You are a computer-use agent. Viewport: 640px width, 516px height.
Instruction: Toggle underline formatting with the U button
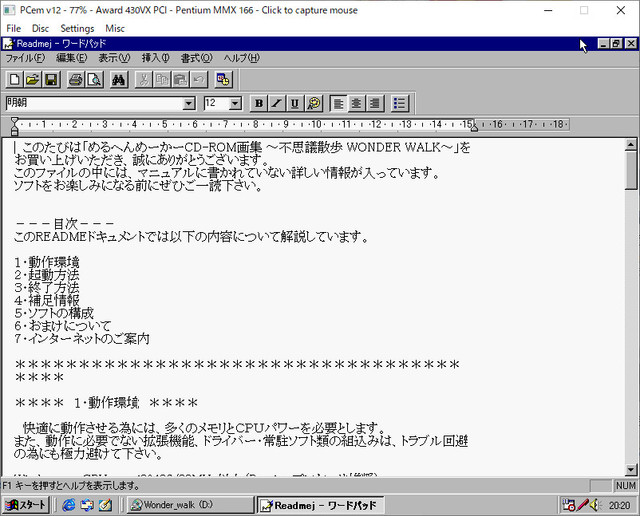(x=295, y=103)
